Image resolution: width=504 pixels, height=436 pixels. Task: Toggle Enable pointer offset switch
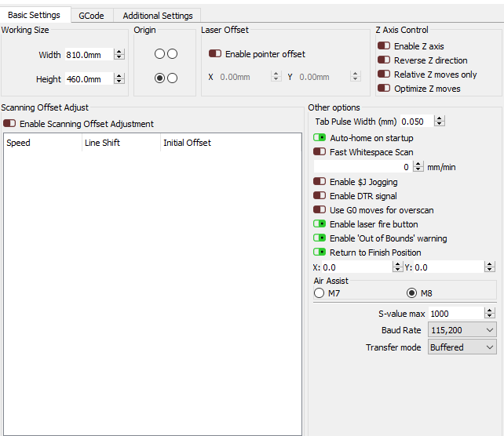coord(215,53)
